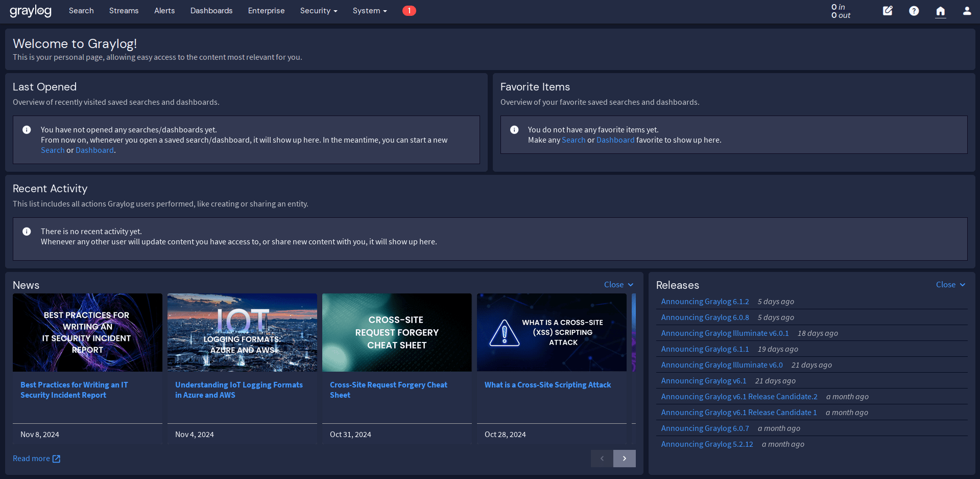Open Announcing Graylog 6.1.1 release
This screenshot has width=980, height=479.
tap(705, 349)
